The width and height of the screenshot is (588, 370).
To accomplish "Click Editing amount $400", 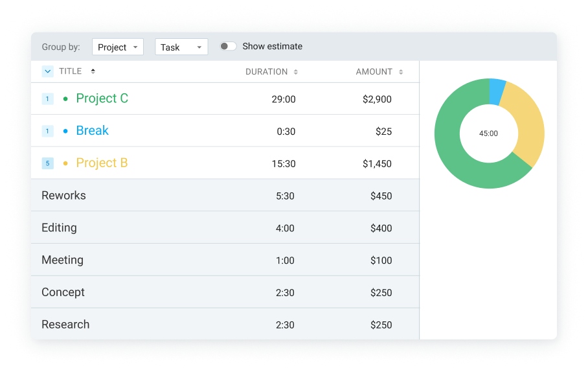I will tap(381, 228).
